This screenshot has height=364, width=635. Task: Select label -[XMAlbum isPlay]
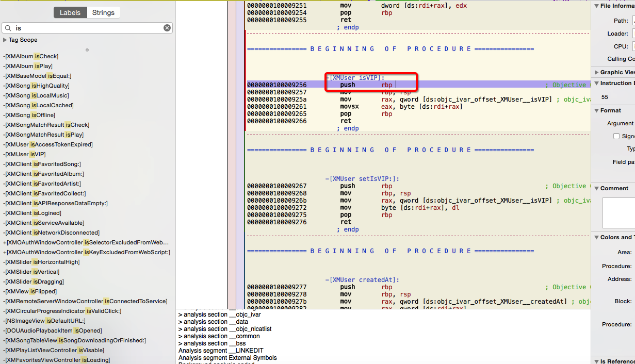click(28, 66)
